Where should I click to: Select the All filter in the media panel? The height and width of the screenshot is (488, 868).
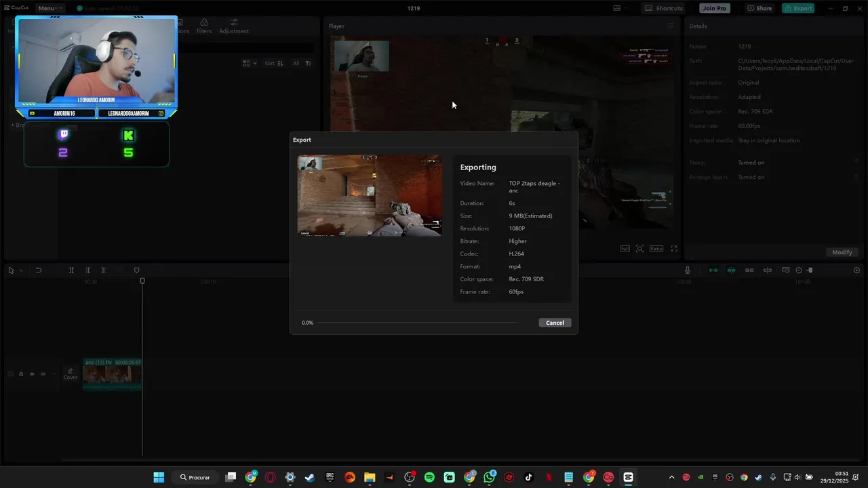tap(296, 63)
